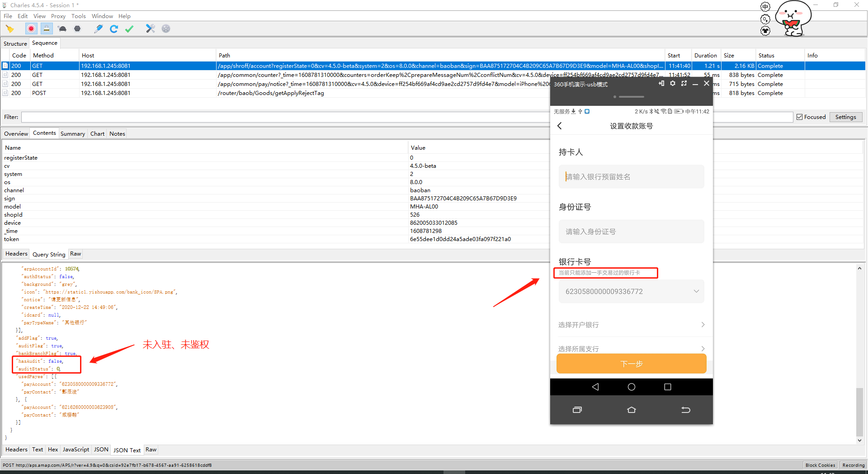Go back in the phone app header
868x474 pixels.
click(x=560, y=126)
